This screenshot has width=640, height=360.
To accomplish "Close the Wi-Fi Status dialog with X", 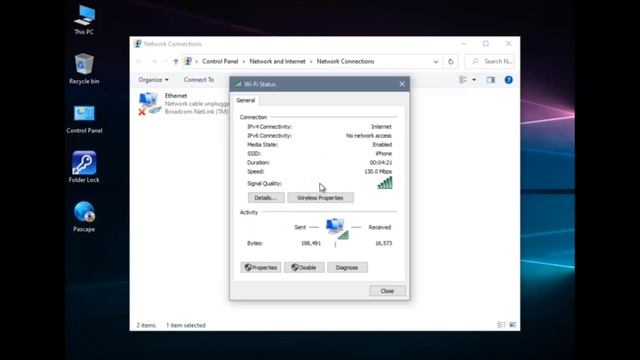I will [x=402, y=84].
